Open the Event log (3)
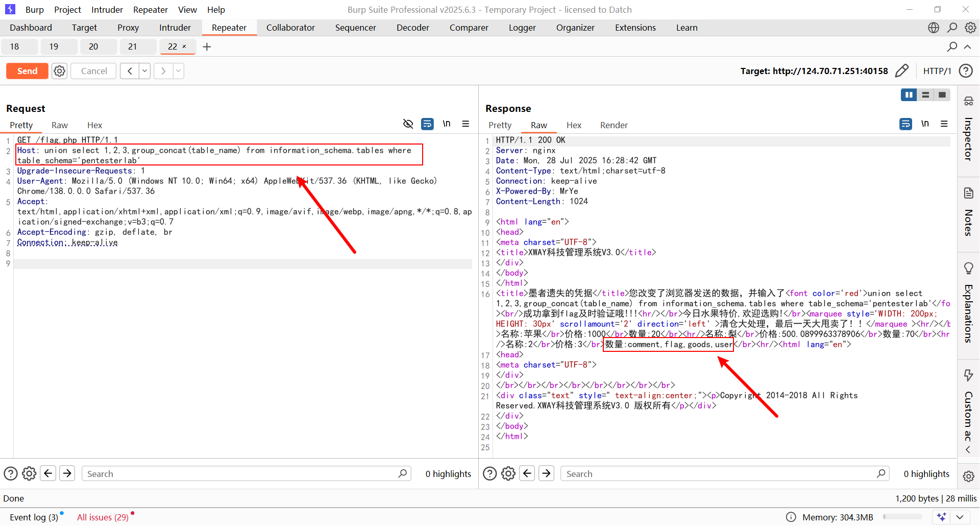Viewport: 980px width, 526px height. click(x=34, y=517)
